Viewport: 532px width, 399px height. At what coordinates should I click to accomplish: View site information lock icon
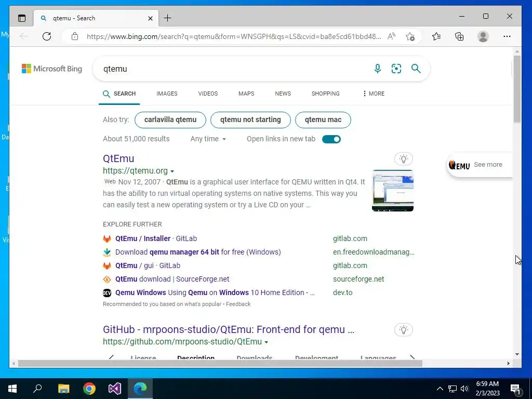click(75, 36)
